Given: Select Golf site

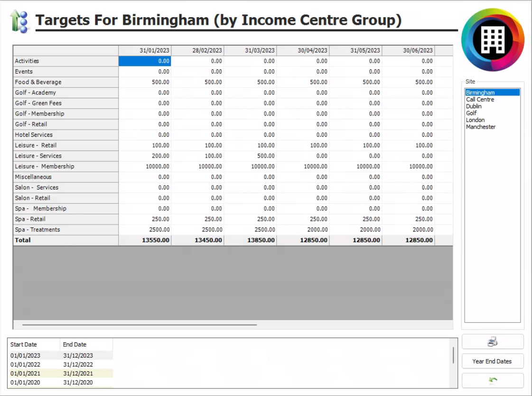Looking at the screenshot, I should pos(492,113).
